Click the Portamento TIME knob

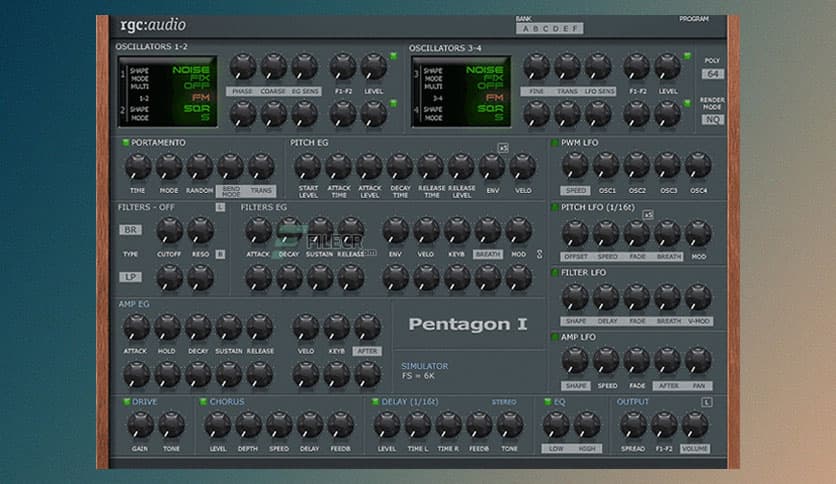138,166
